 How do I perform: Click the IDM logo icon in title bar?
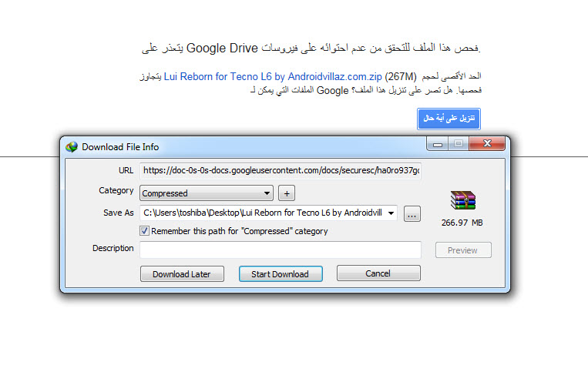coord(72,147)
